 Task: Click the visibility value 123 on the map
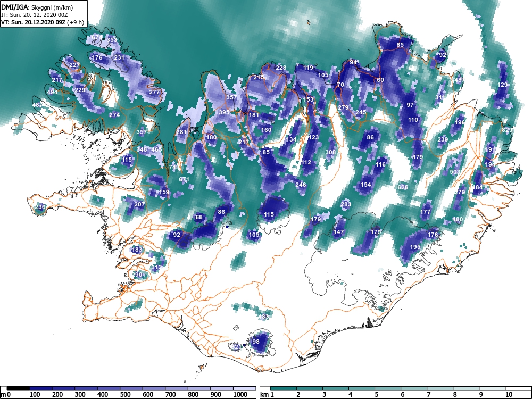313,137
